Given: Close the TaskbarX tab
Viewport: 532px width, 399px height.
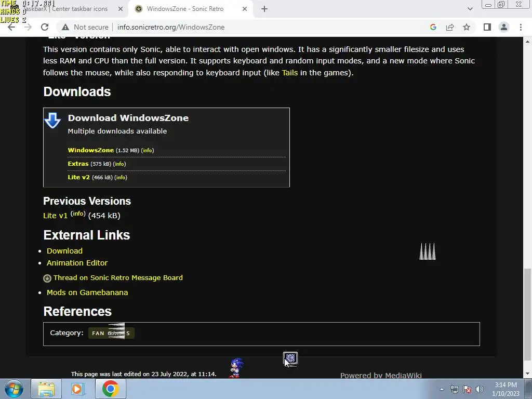Looking at the screenshot, I should (x=121, y=9).
